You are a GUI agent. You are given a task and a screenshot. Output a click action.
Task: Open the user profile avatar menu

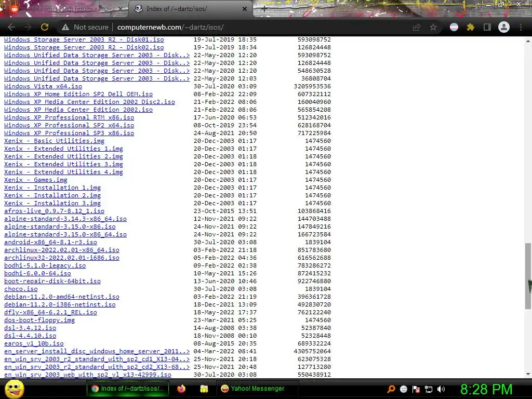tap(504, 27)
